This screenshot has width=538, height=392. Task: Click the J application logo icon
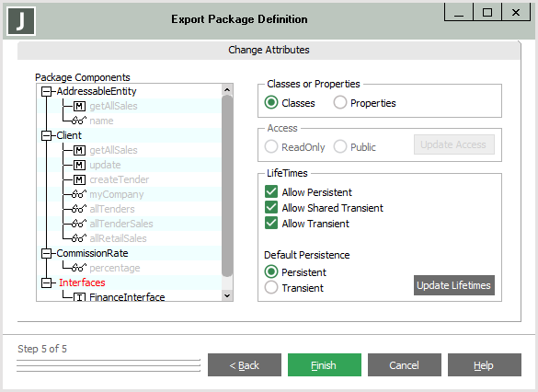[21, 21]
